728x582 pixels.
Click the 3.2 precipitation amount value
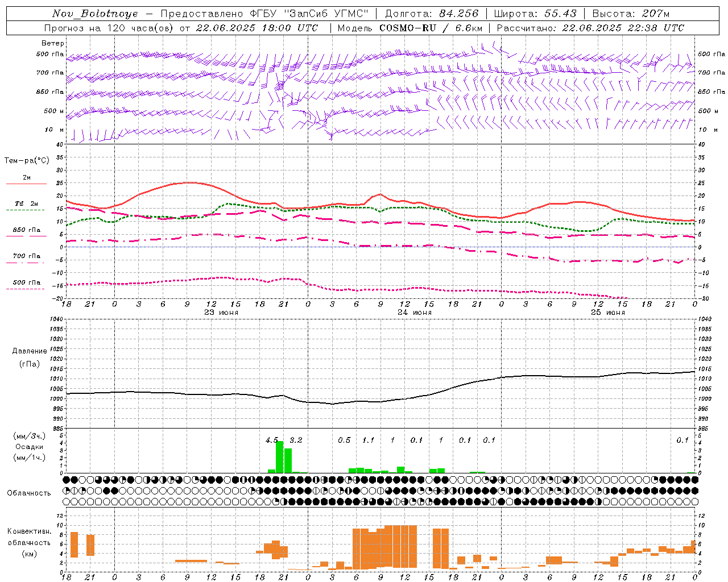[x=296, y=440]
